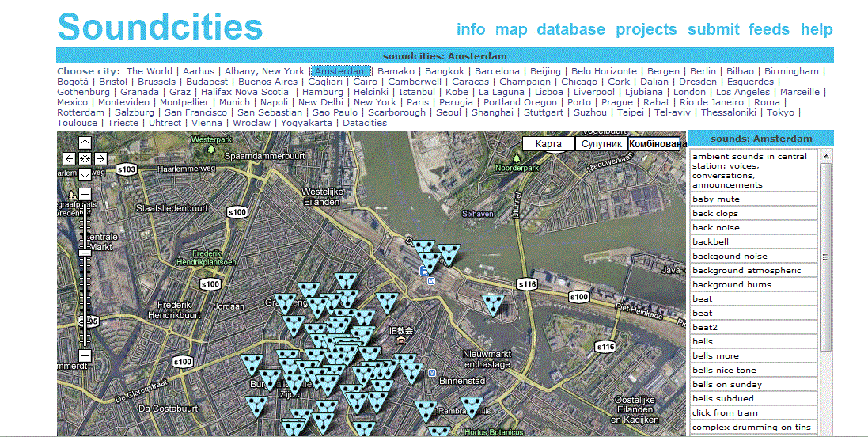Viewport: 868px width, 437px height.
Task: Switch map to Супутник view
Action: coord(601,144)
